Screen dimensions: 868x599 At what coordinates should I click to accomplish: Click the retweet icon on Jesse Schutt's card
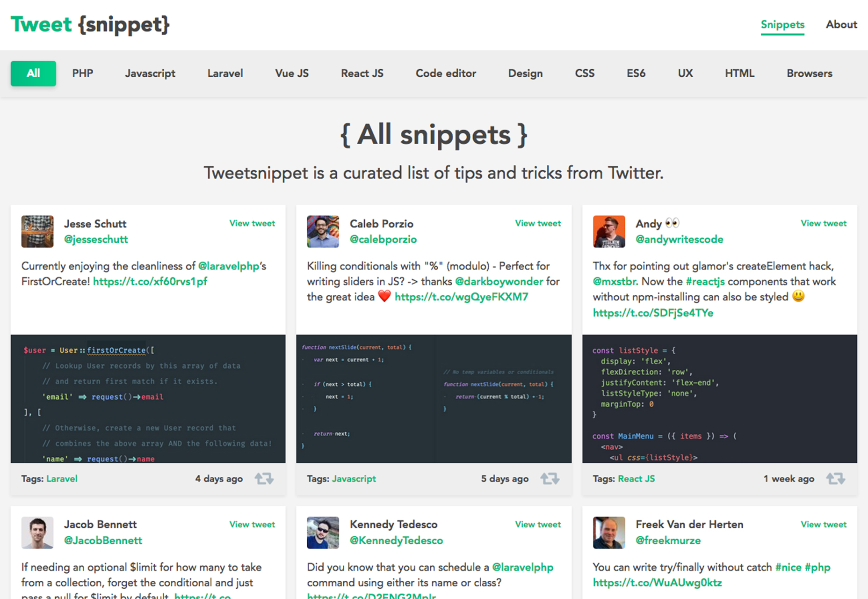264,478
